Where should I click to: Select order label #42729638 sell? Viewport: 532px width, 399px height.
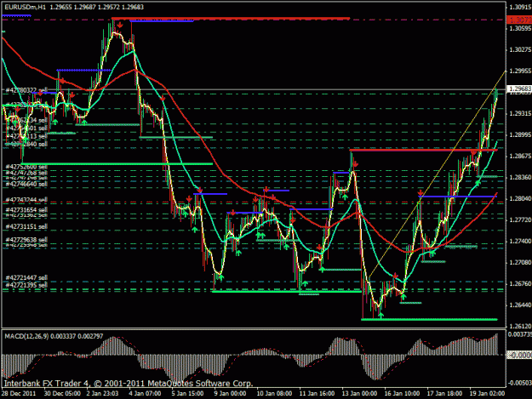tap(26, 240)
